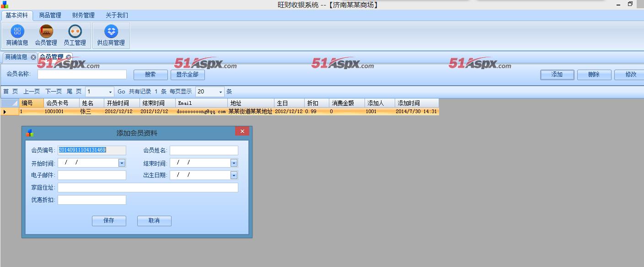Viewport: 644px width, 267px height.
Task: Sort by 会员卡号 column header
Action: point(61,103)
